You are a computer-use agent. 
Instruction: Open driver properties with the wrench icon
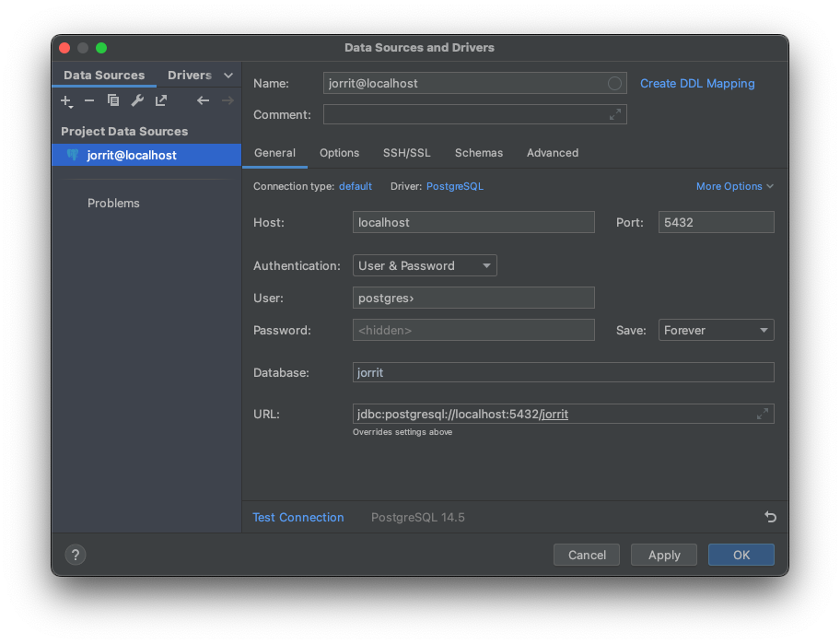pyautogui.click(x=136, y=100)
